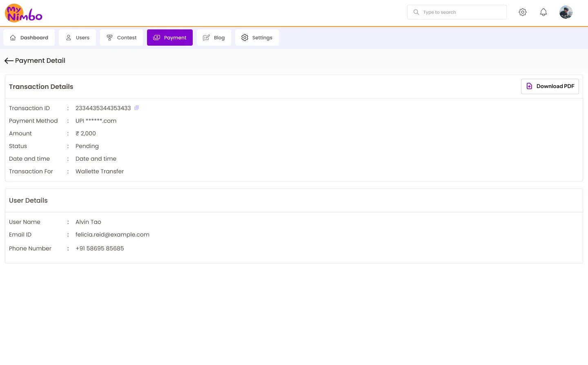Click the amount ₹ 2,000
Image resolution: width=588 pixels, height=365 pixels.
point(86,133)
